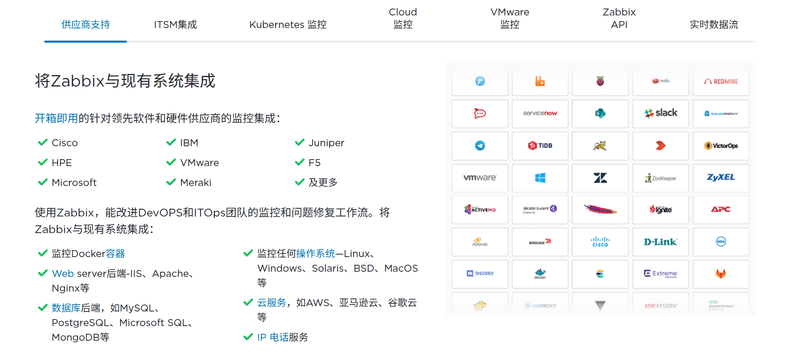Click the Web link before server后端
Viewport: 800px width, 361px height.
[63, 273]
